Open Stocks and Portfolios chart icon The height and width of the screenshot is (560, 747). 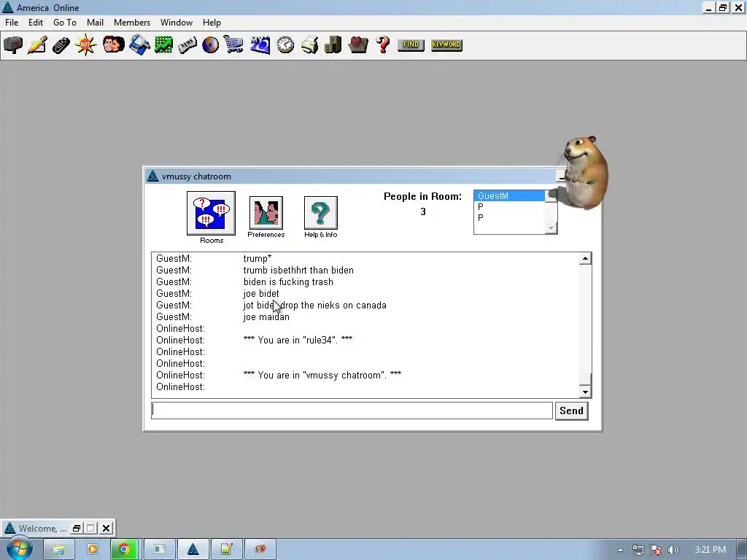tap(163, 45)
